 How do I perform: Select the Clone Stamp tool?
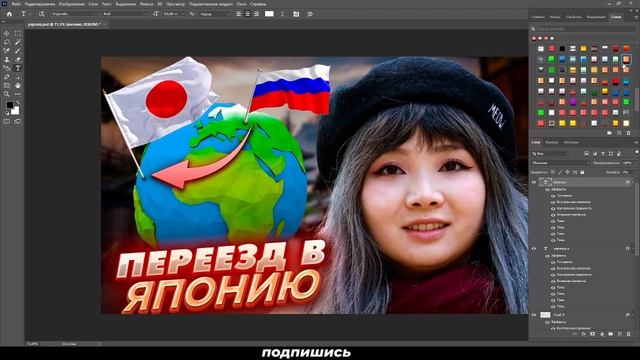click(7, 60)
